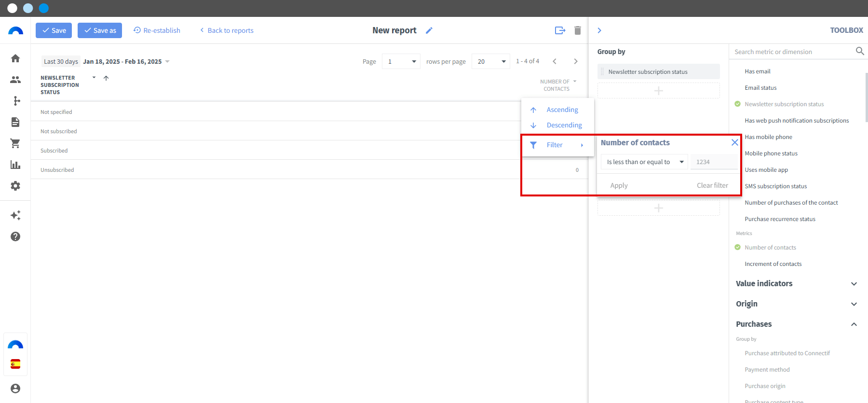Click the Save as button
This screenshot has height=403, width=868.
pos(100,30)
